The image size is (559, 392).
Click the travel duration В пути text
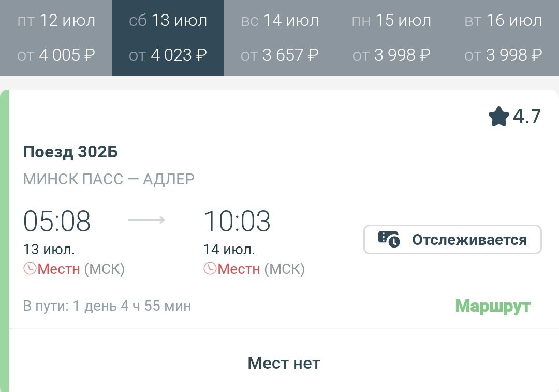click(x=107, y=306)
